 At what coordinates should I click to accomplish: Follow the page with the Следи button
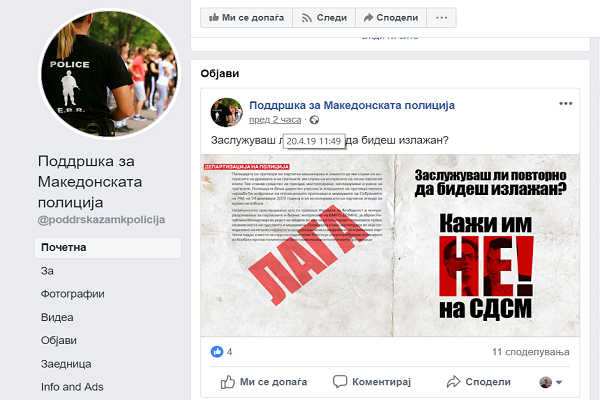(324, 18)
